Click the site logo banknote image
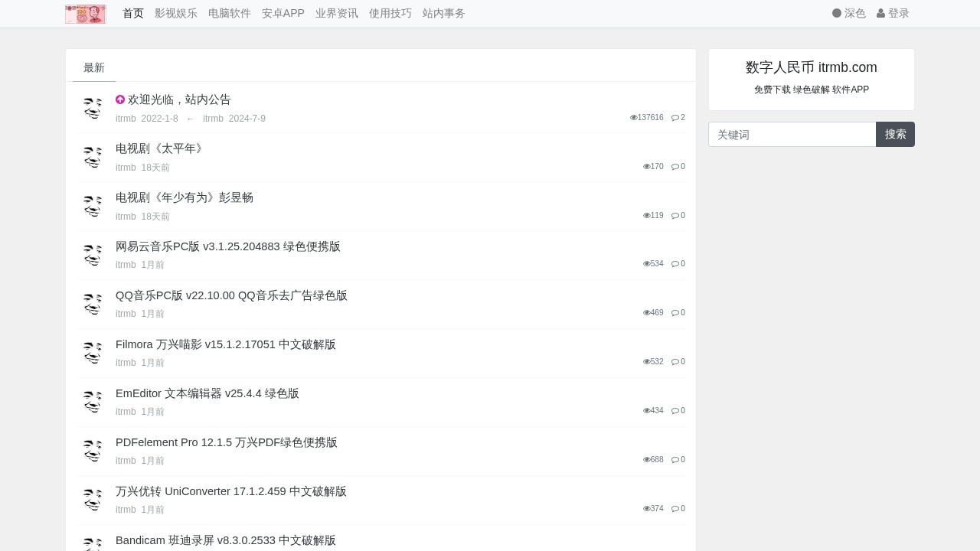The width and height of the screenshot is (980, 551). (x=85, y=14)
